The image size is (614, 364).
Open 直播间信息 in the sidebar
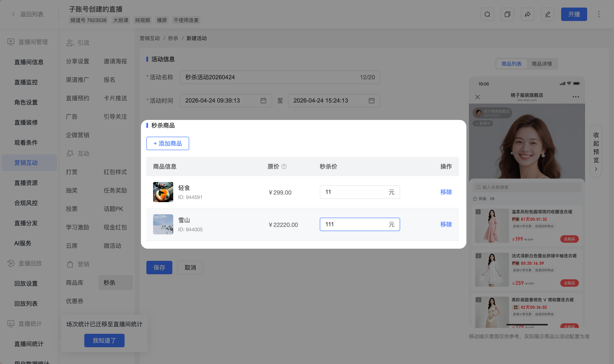29,62
